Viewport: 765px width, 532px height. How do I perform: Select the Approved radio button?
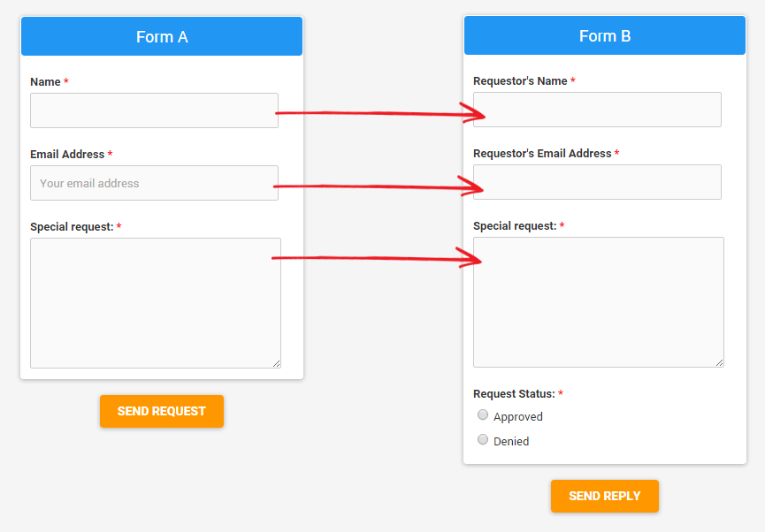[x=483, y=414]
